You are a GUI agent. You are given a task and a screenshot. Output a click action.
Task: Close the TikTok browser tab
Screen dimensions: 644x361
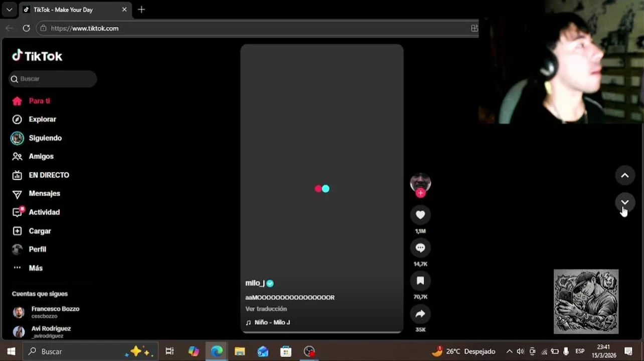[x=124, y=10]
